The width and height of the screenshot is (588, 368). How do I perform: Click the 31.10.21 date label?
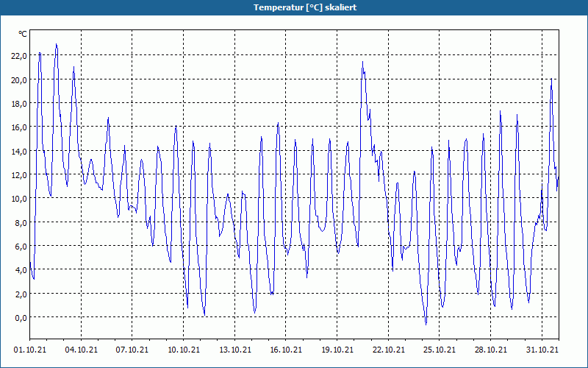[542, 350]
